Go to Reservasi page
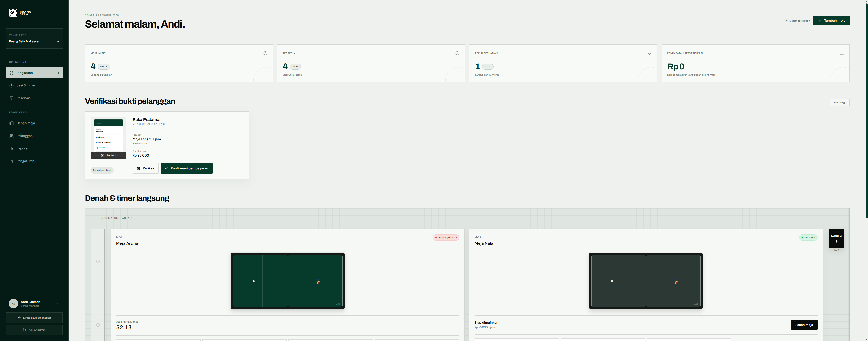 (x=34, y=98)
